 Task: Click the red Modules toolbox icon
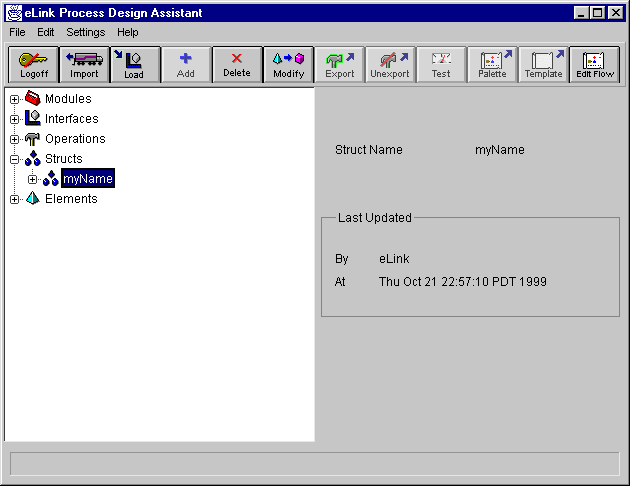pos(33,98)
